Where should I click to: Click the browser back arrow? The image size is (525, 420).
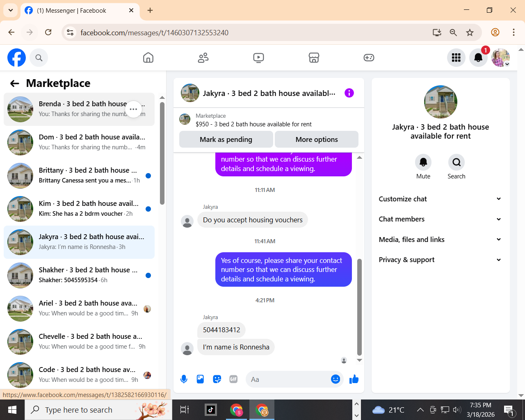pos(11,32)
